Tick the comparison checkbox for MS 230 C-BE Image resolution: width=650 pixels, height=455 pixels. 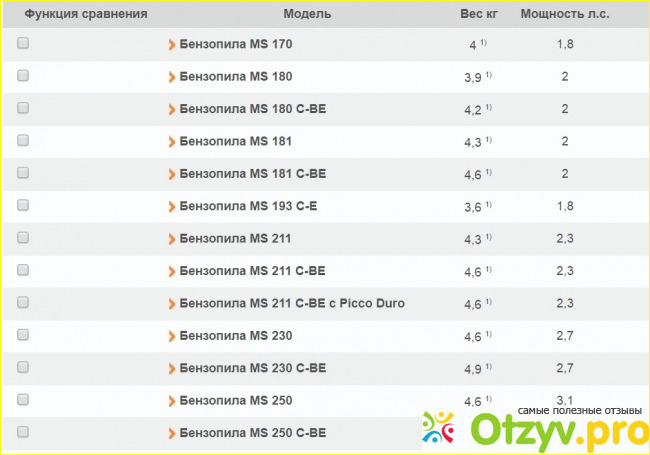click(23, 367)
